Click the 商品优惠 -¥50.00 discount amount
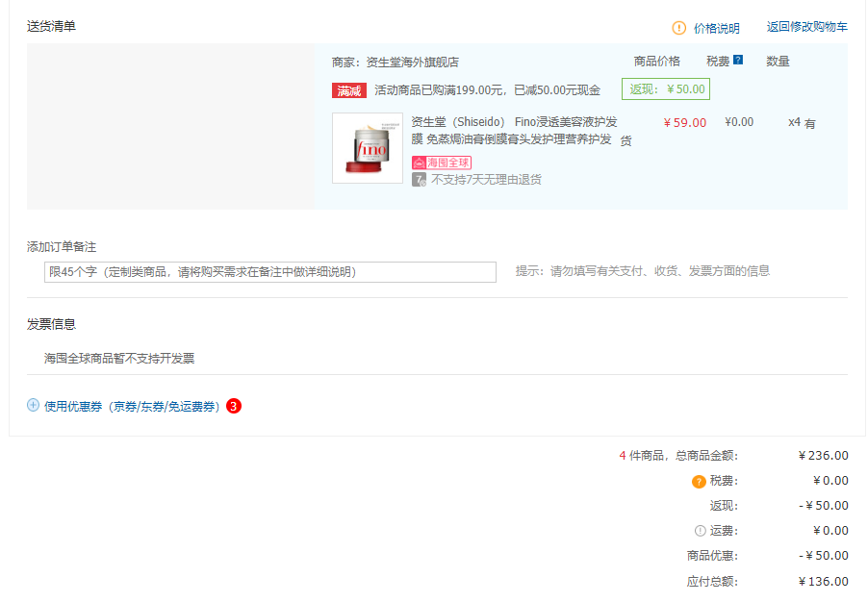This screenshot has width=868, height=602. click(x=823, y=556)
